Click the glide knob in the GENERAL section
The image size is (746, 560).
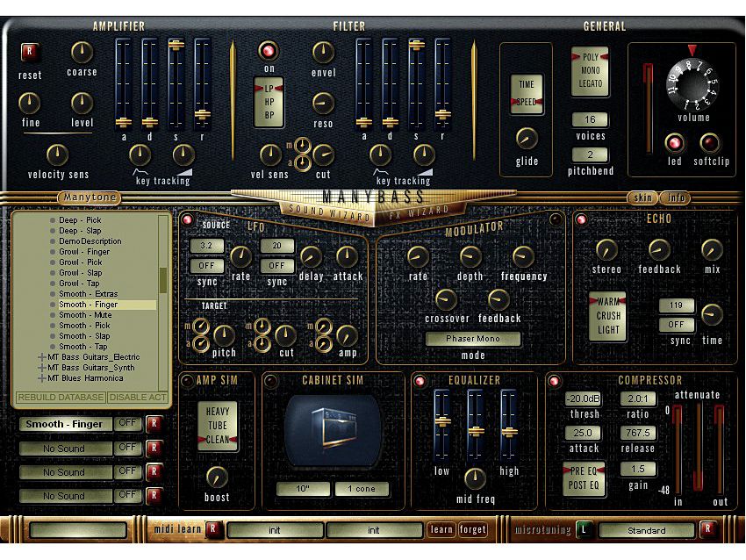pyautogui.click(x=527, y=139)
